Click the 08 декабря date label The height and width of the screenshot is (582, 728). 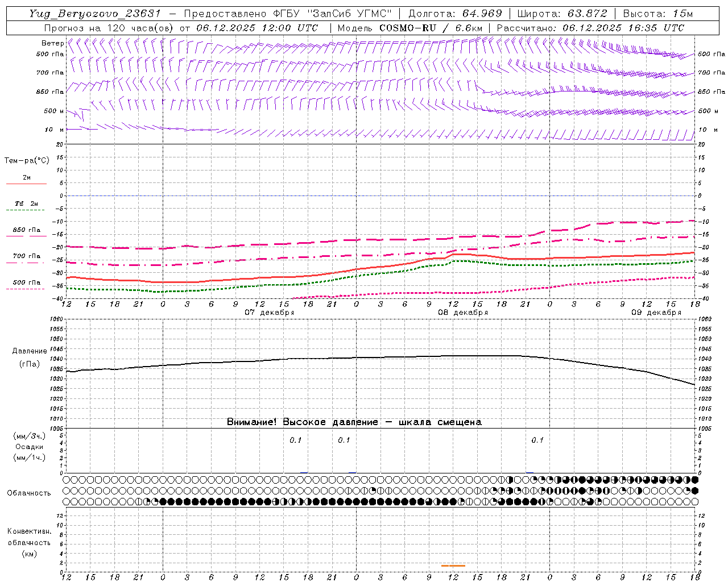[463, 313]
